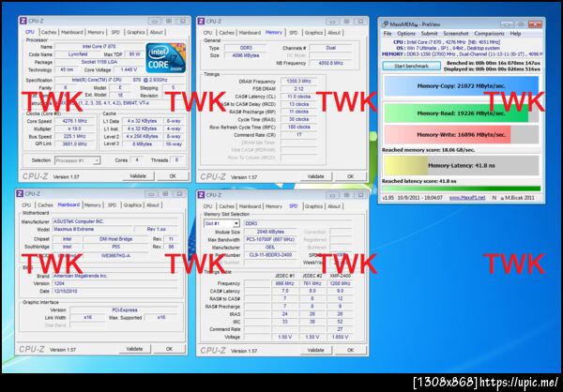Switch to Memory tab in the Motherboard CPU-Z window

tap(93, 205)
